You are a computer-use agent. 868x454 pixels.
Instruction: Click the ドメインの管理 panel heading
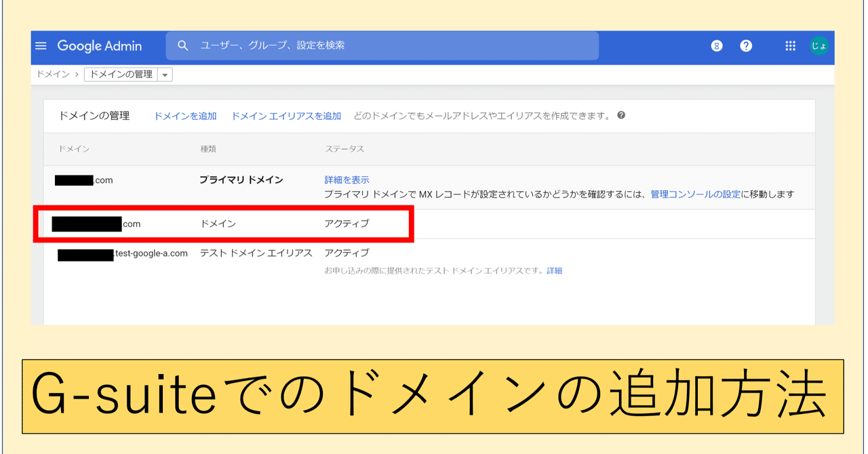point(94,116)
